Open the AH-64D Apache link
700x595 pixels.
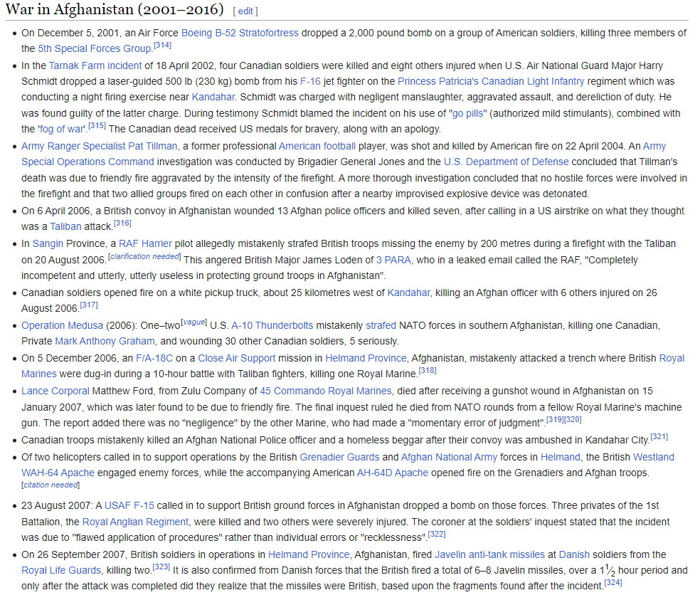(393, 473)
